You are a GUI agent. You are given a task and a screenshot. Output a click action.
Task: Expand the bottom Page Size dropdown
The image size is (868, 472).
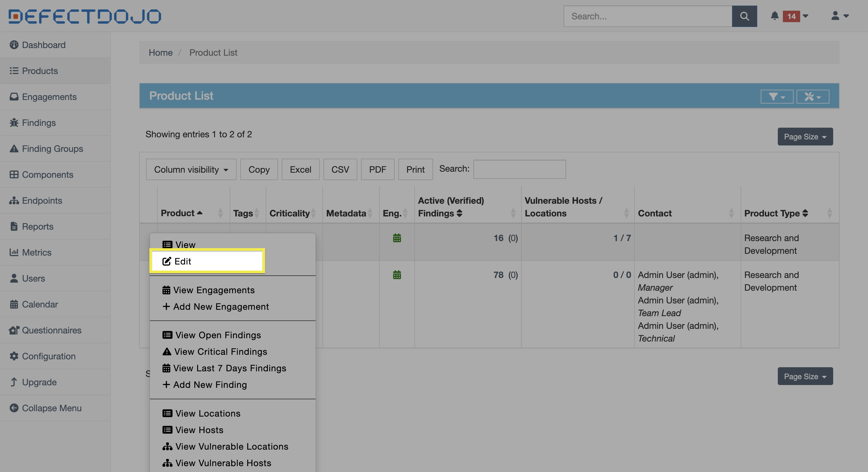click(805, 376)
